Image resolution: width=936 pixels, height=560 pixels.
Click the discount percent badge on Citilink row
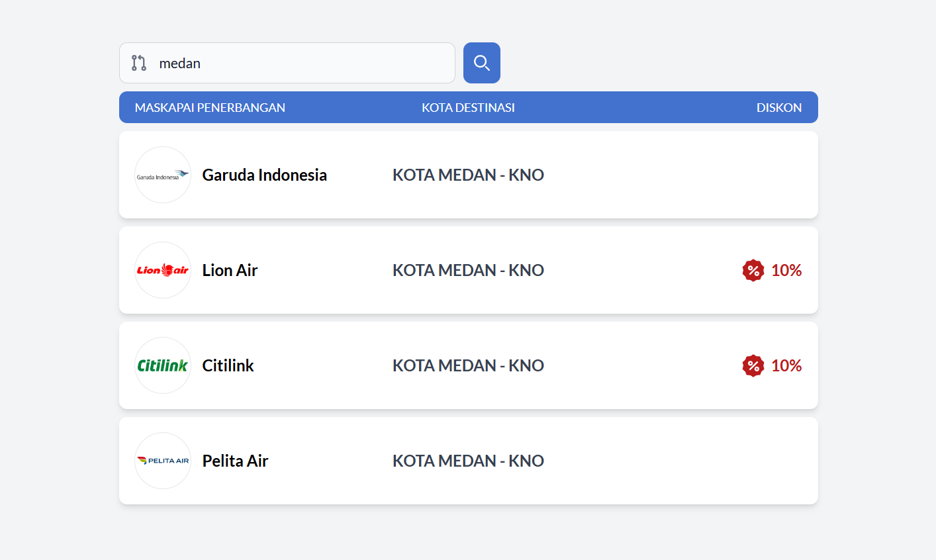pos(753,365)
